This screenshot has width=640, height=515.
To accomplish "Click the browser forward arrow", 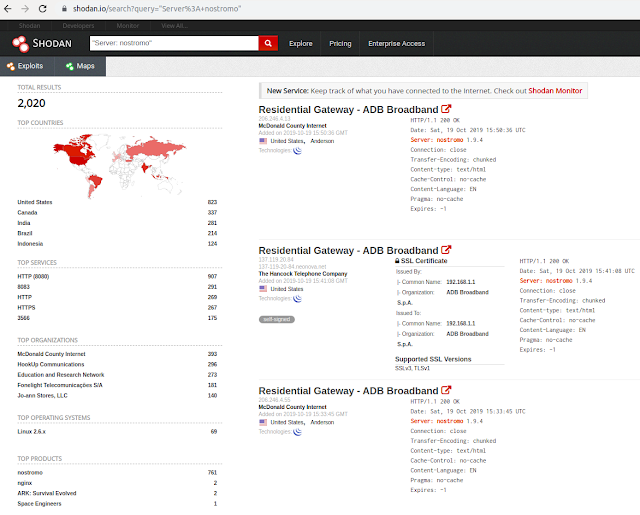I will pos(25,9).
